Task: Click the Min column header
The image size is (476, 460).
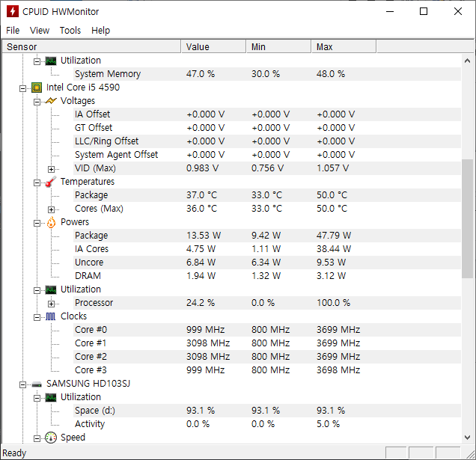Action: pos(279,46)
